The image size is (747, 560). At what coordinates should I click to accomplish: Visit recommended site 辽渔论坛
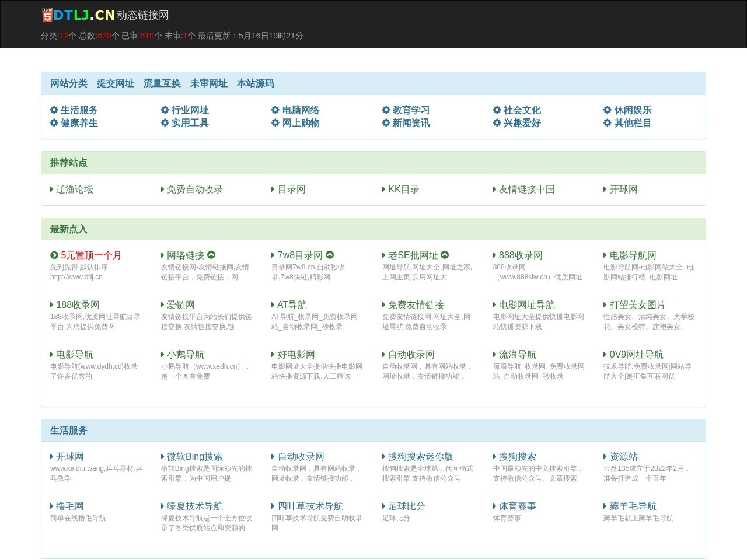click(x=75, y=189)
